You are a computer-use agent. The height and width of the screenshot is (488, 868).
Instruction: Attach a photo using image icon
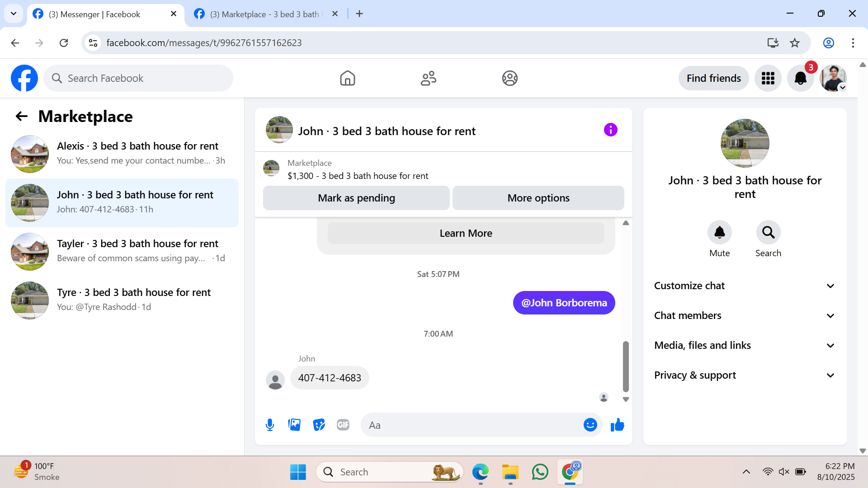[294, 425]
